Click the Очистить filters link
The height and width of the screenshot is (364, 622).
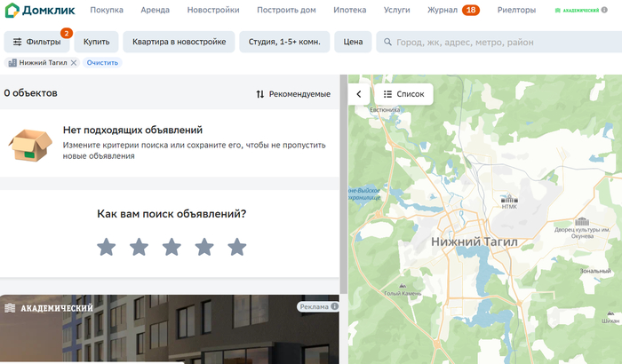pyautogui.click(x=102, y=63)
